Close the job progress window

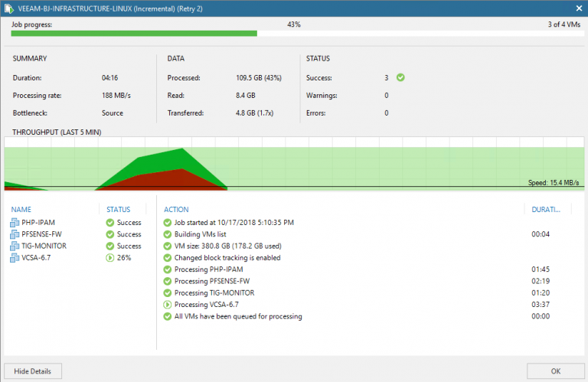pos(579,8)
